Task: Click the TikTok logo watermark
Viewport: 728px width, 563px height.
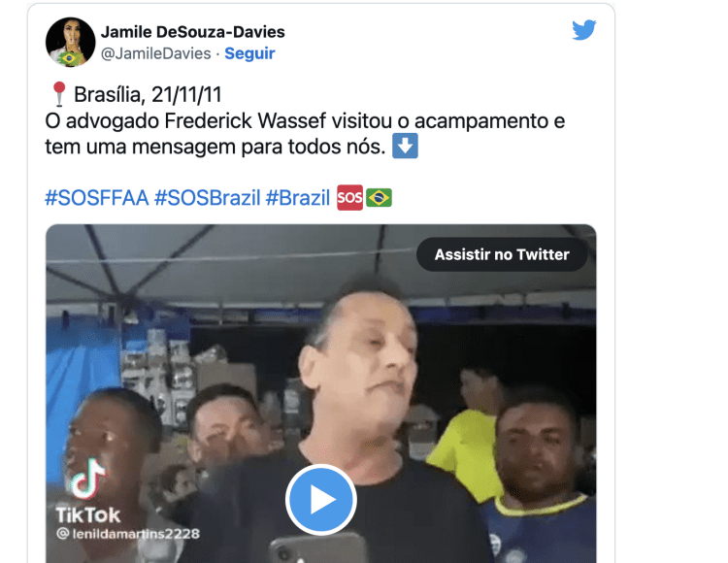Action: pyautogui.click(x=87, y=492)
